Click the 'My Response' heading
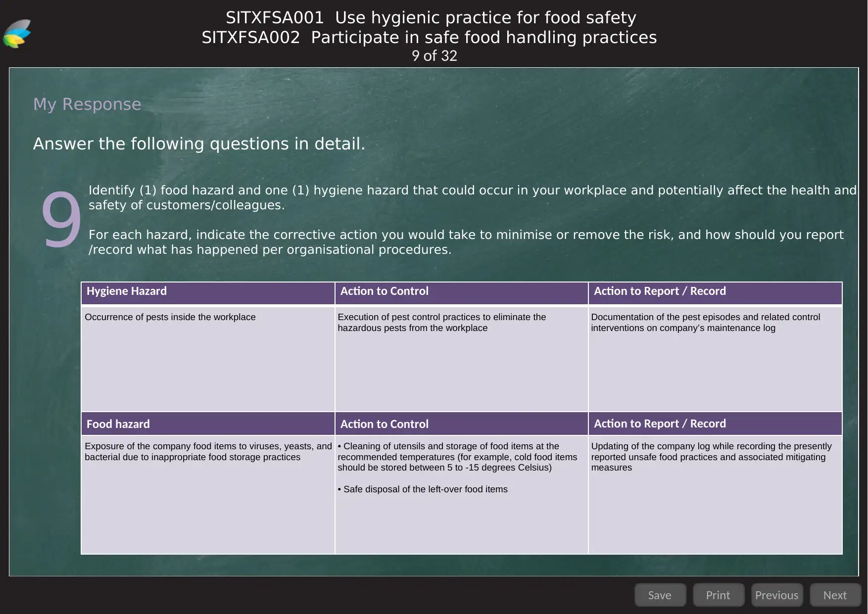Viewport: 868px width, 614px height. coord(87,104)
